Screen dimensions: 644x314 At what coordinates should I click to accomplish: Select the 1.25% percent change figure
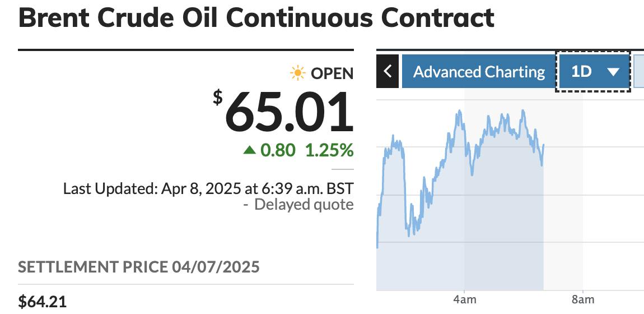coord(329,150)
